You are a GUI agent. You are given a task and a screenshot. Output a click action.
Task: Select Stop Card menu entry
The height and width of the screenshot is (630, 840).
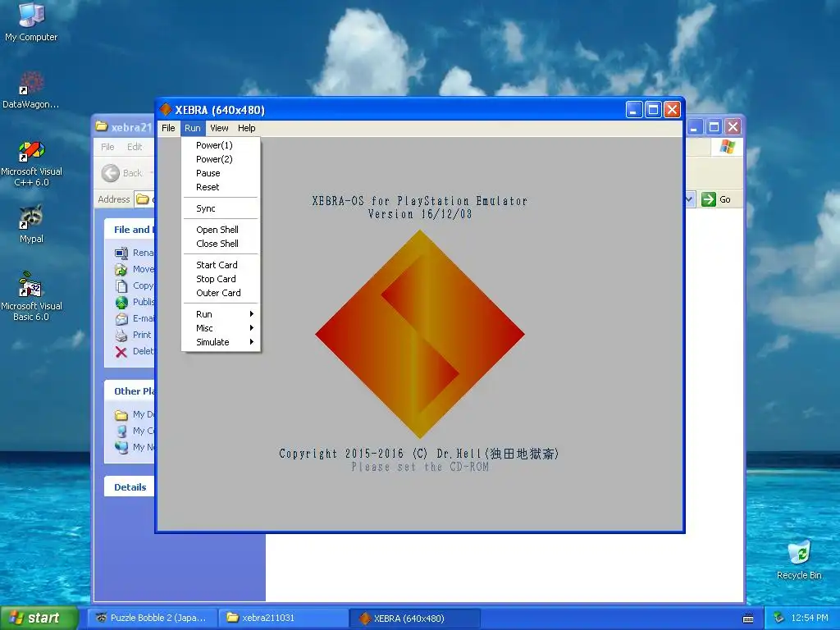point(221,279)
